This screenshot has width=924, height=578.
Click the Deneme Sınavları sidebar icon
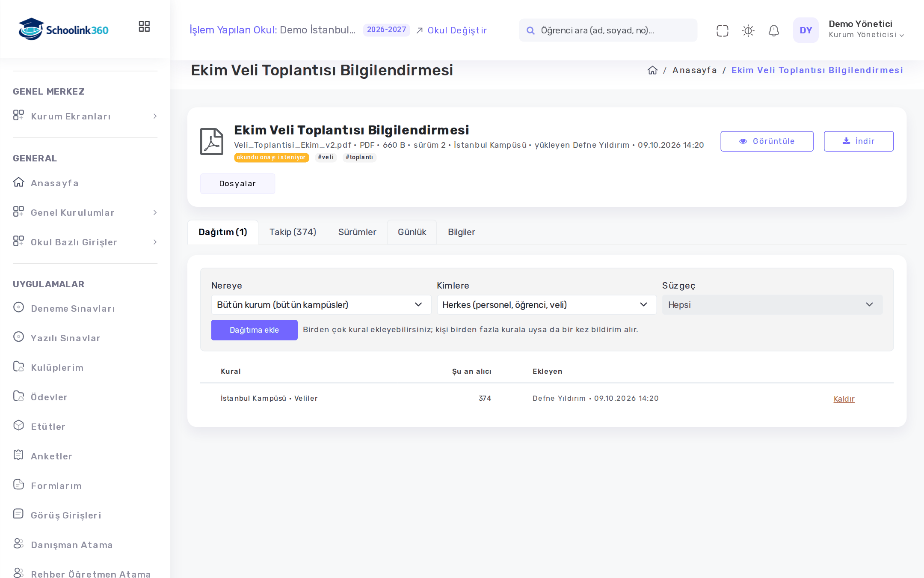[x=18, y=307]
